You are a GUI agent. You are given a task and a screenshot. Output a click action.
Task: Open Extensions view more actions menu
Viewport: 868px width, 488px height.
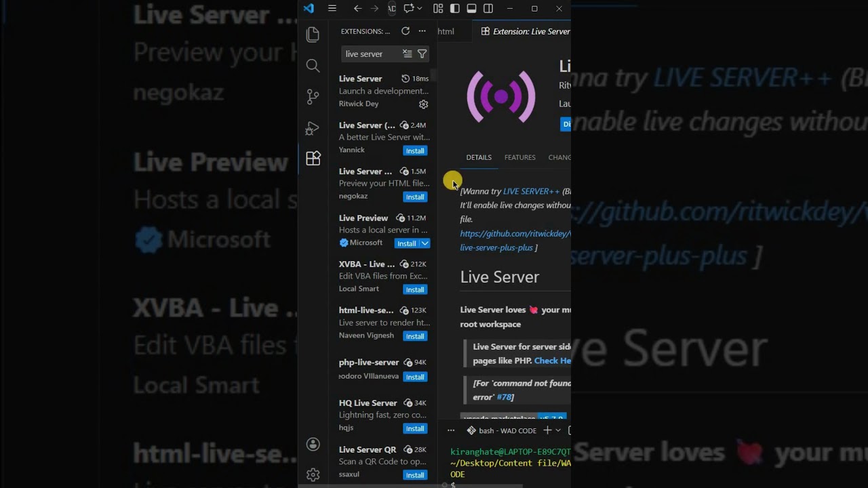422,31
